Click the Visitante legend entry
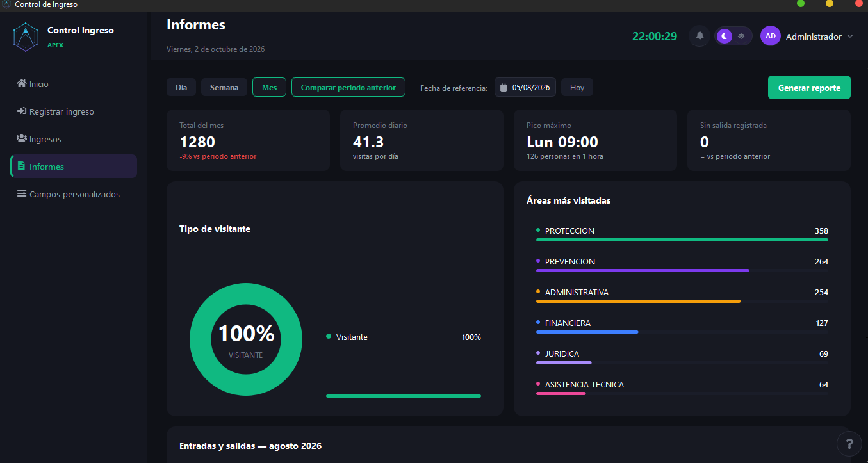This screenshot has width=868, height=463. coord(352,337)
